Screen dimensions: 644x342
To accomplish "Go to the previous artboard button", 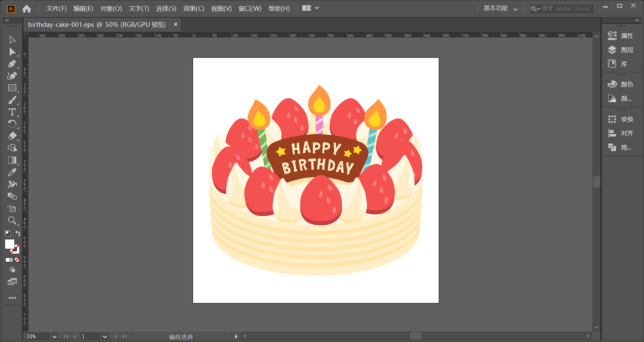I will pyautogui.click(x=75, y=337).
